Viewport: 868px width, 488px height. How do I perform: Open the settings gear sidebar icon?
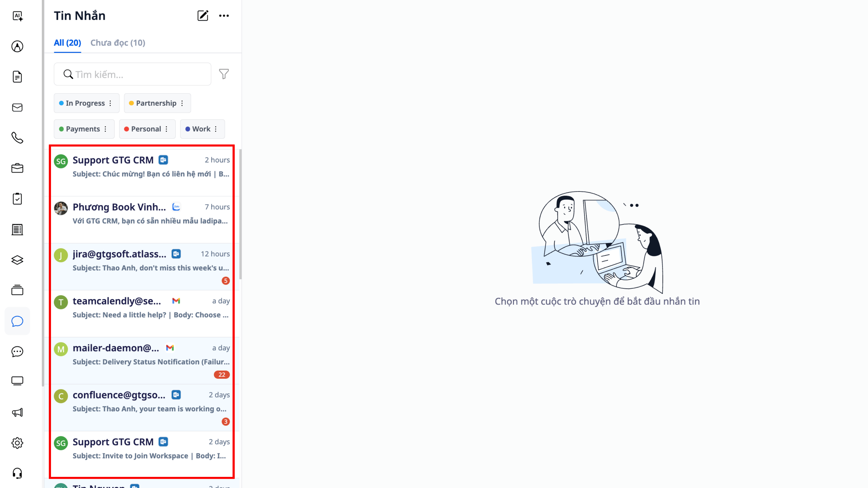point(17,443)
